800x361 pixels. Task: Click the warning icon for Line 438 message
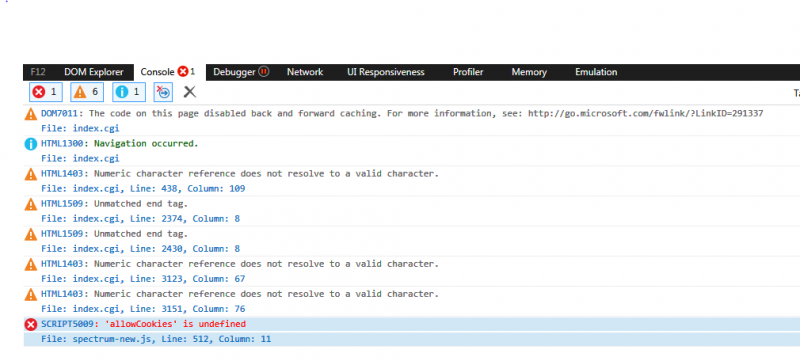pos(31,174)
